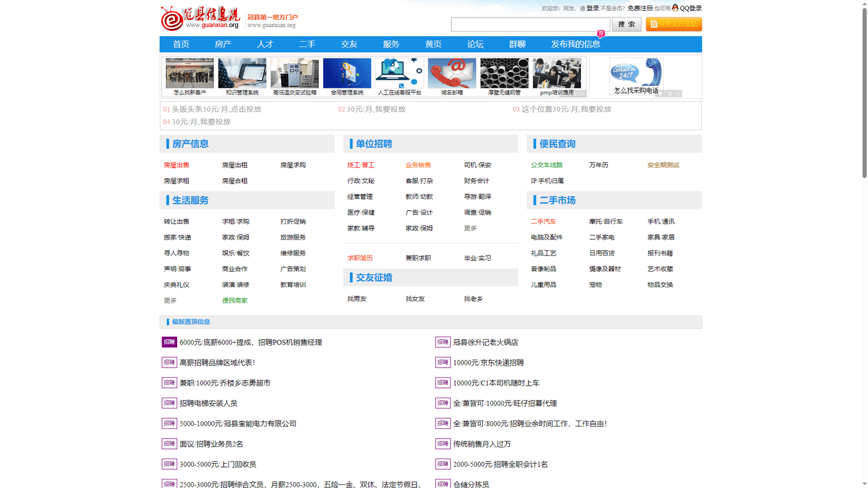Open the 技工/普工 job category
868x488 pixels.
(360, 165)
